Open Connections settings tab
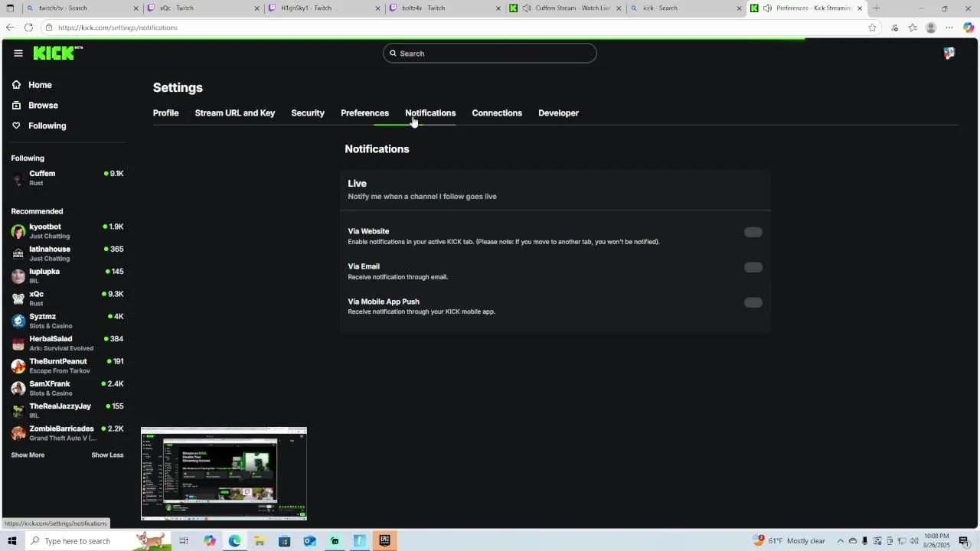The image size is (980, 551). coord(497,113)
